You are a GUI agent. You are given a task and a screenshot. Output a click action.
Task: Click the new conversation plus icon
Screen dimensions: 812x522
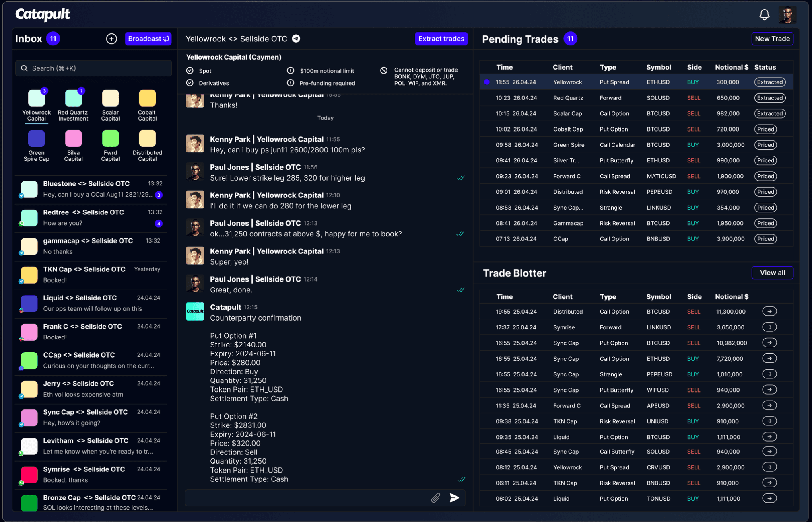pyautogui.click(x=111, y=39)
